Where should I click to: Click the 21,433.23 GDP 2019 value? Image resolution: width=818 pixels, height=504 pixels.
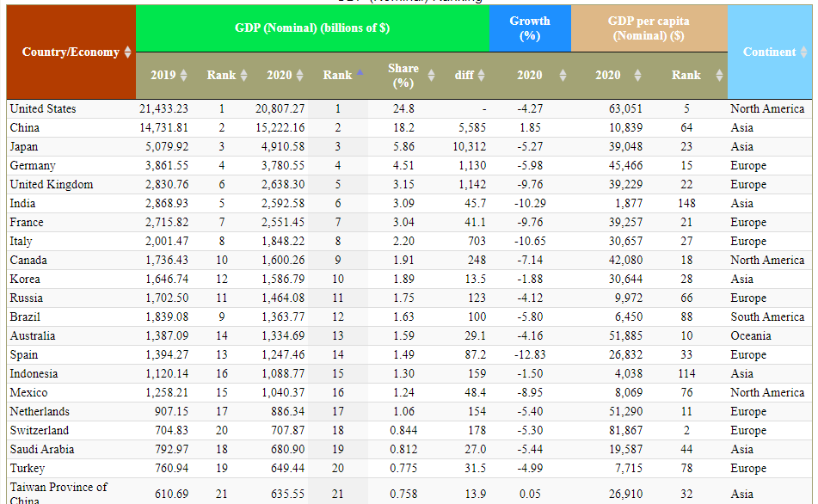[x=163, y=109]
